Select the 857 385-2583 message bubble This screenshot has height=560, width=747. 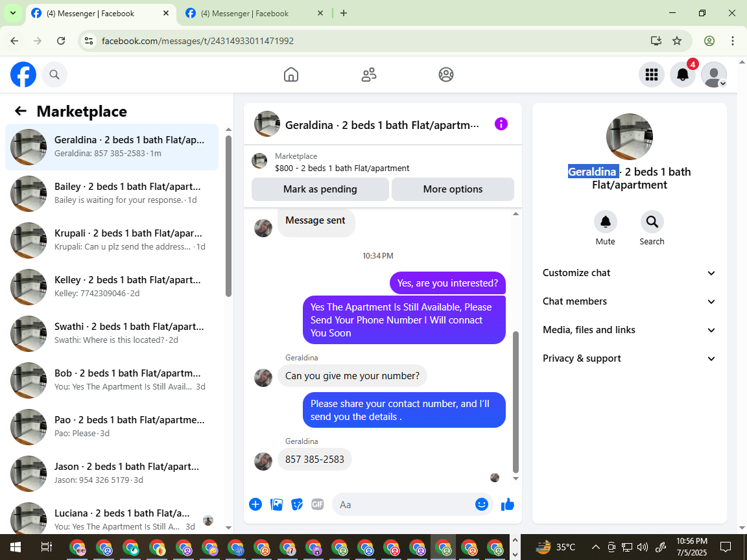(x=314, y=460)
